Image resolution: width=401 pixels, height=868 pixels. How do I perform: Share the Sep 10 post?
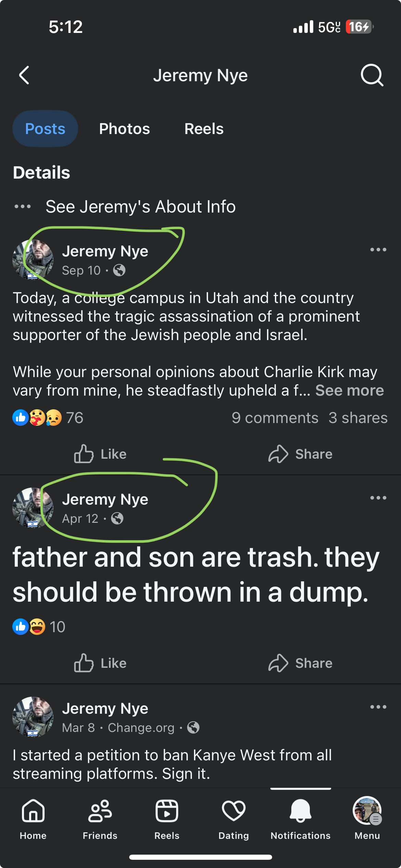pos(300,454)
